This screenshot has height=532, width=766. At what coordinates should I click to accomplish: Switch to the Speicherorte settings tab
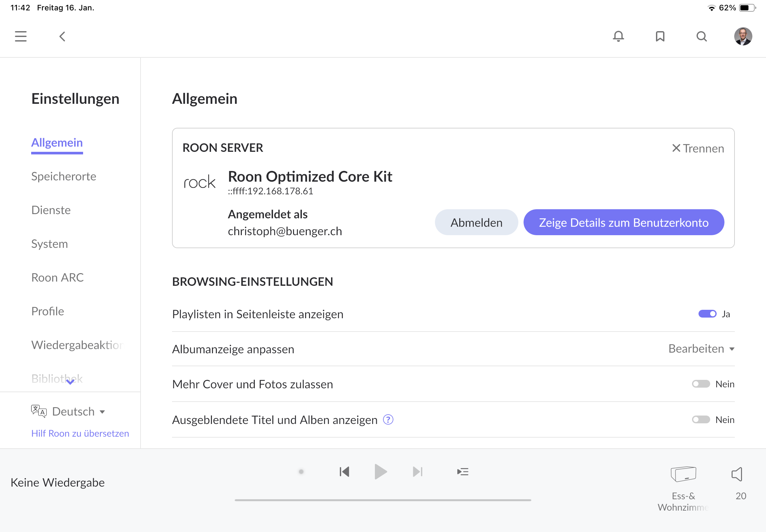pos(64,176)
